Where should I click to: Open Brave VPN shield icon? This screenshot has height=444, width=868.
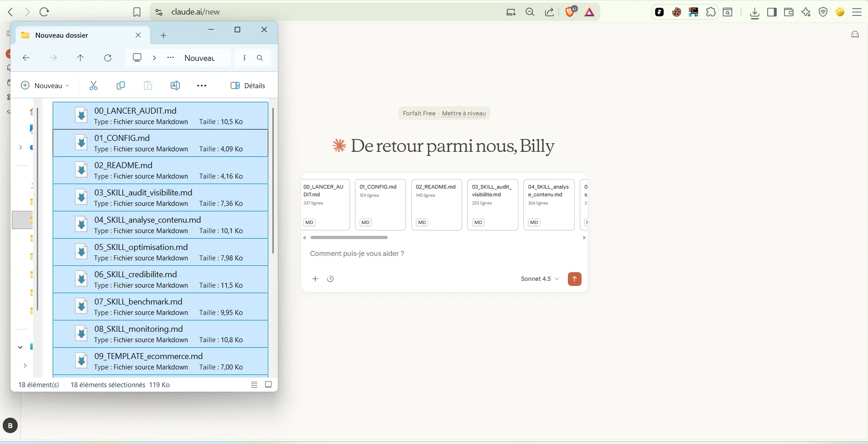pyautogui.click(x=824, y=12)
